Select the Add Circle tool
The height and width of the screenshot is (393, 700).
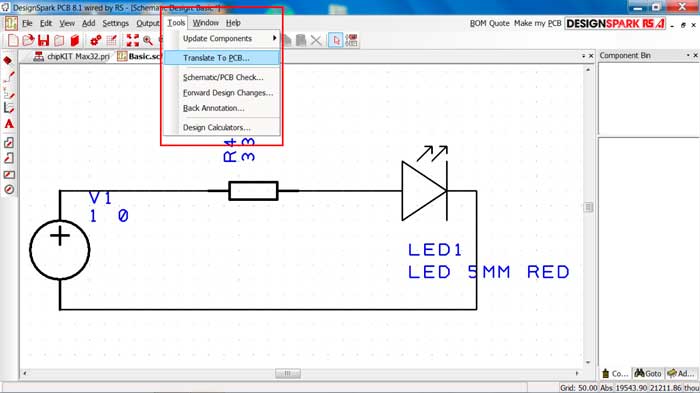click(9, 189)
